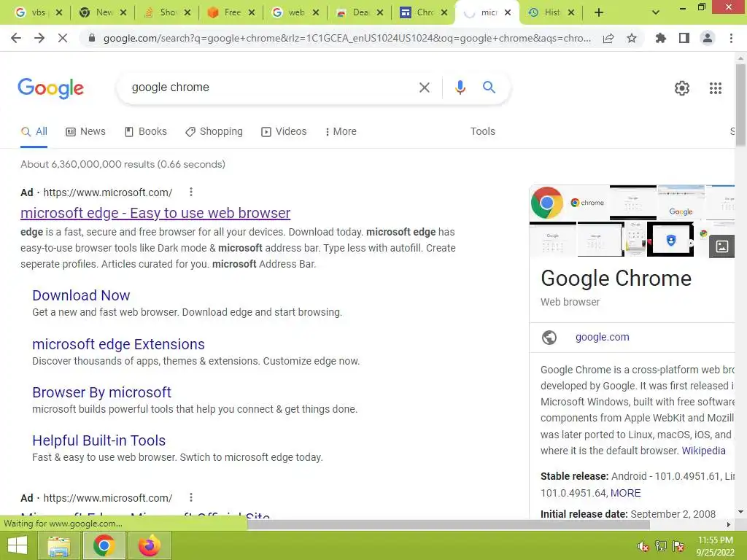Open a new tab with the plus button
The image size is (747, 560).
tap(599, 12)
